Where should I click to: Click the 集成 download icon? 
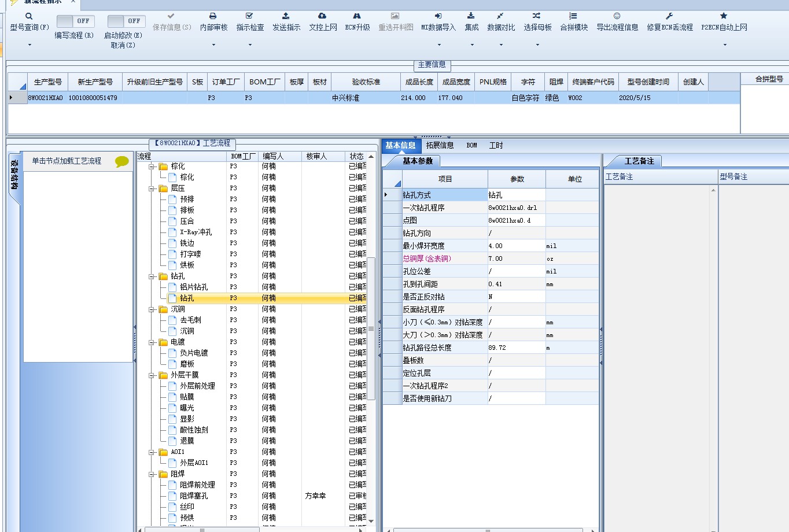(x=471, y=16)
